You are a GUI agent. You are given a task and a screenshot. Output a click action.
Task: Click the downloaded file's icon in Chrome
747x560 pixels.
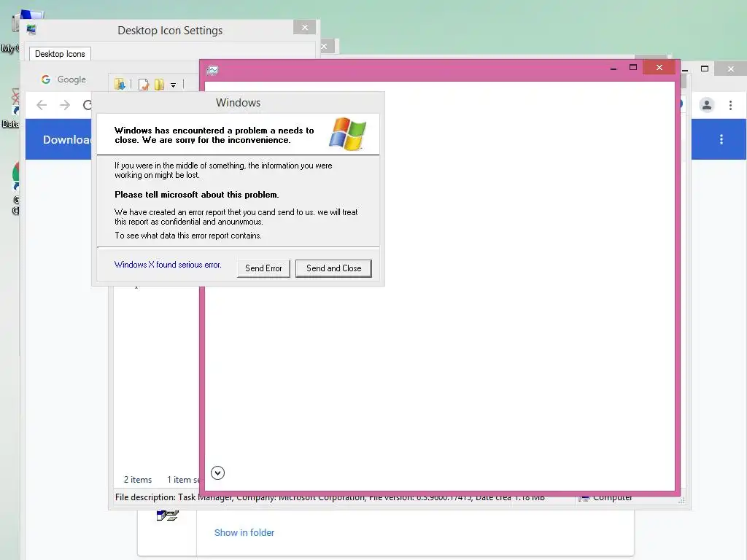(x=167, y=516)
